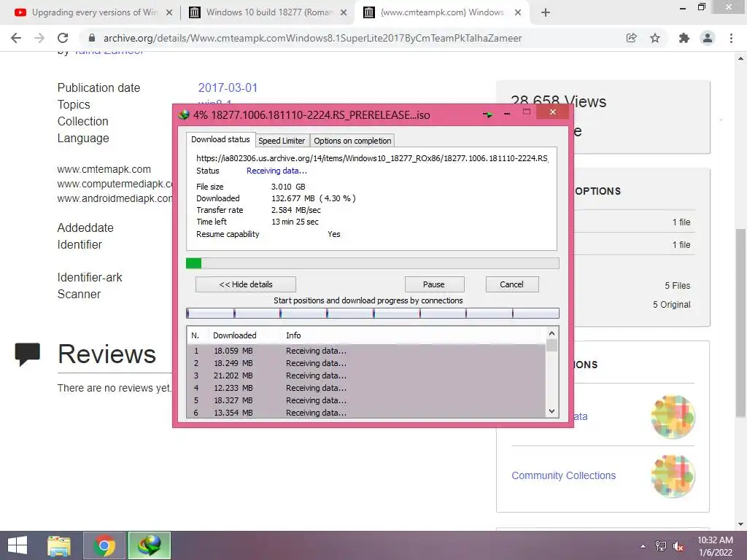Open the Community Collections link
The height and width of the screenshot is (560, 747).
pos(564,475)
